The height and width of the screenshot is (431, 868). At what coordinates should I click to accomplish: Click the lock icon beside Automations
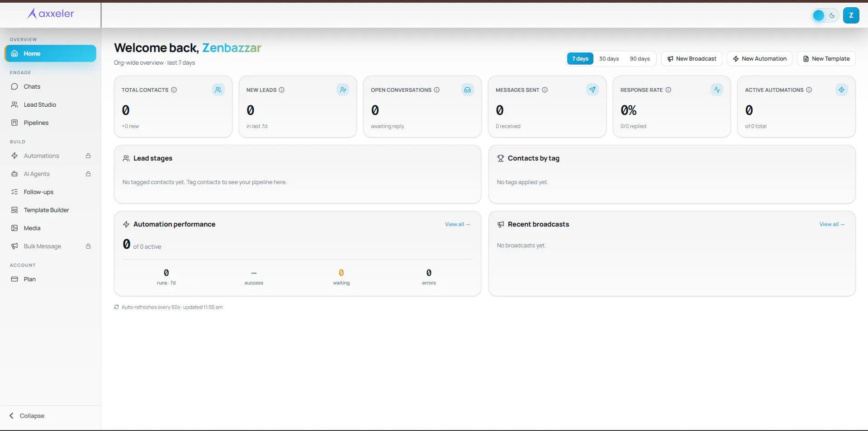click(88, 156)
